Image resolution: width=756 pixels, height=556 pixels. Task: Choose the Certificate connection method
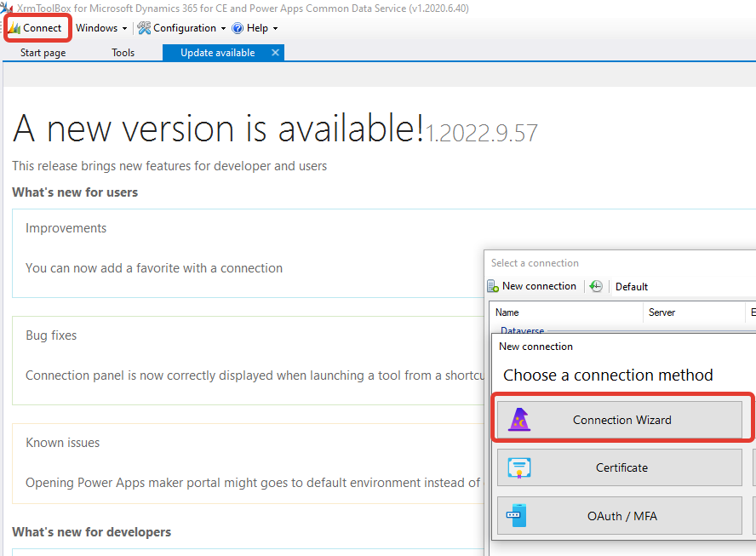(620, 467)
